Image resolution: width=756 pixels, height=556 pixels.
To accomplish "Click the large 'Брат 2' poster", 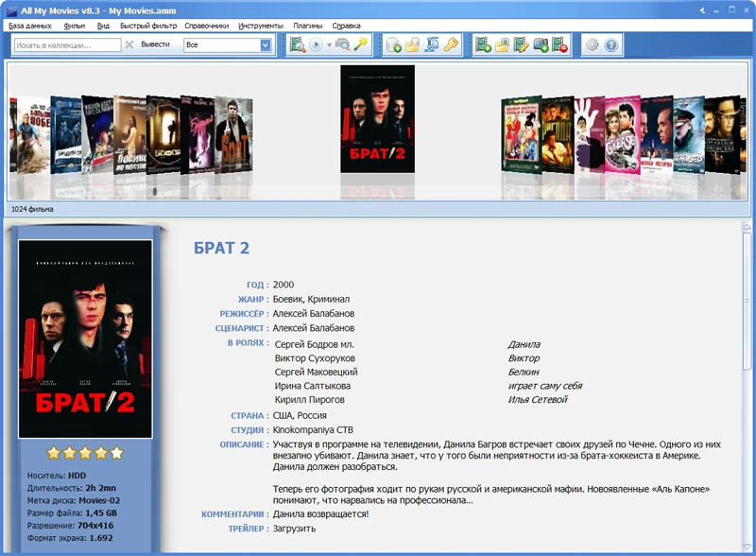I will pyautogui.click(x=85, y=339).
